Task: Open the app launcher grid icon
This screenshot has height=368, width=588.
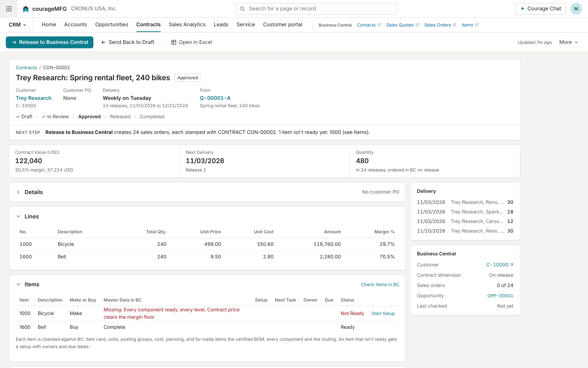Action: (9, 9)
